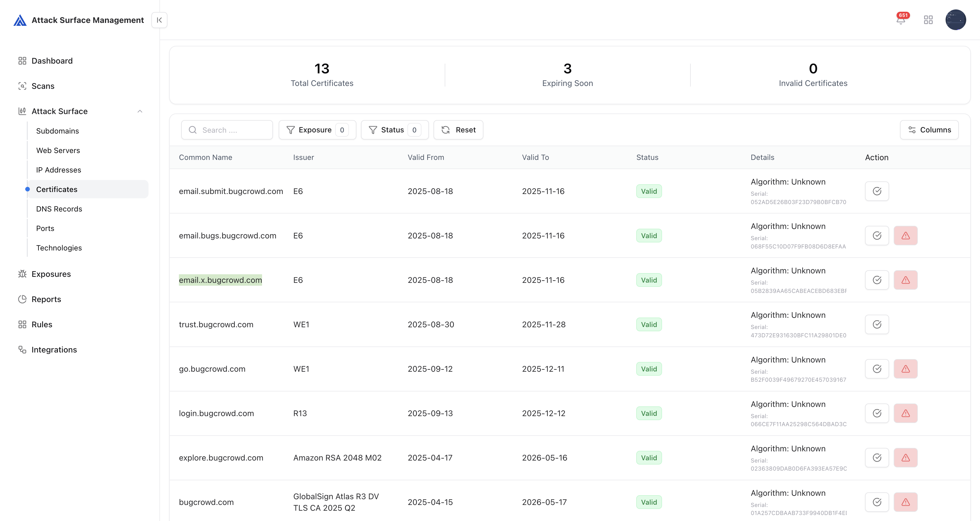Click the checkmark icon for login.bugcrowd.com row
The width and height of the screenshot is (980, 521).
click(x=876, y=413)
